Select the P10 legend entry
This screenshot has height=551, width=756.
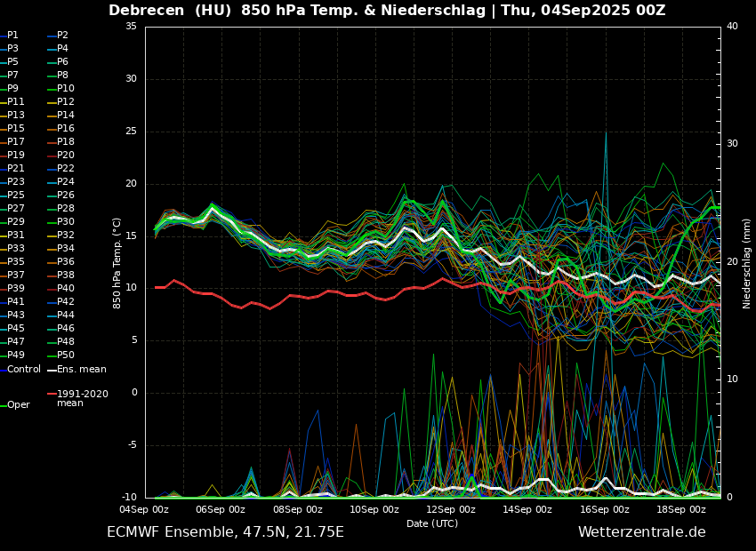coord(65,89)
